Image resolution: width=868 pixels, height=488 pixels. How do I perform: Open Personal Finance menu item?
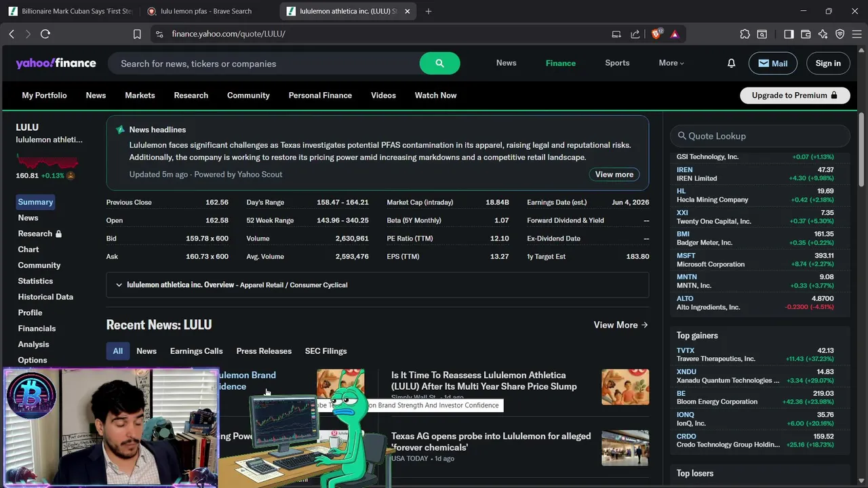click(320, 96)
